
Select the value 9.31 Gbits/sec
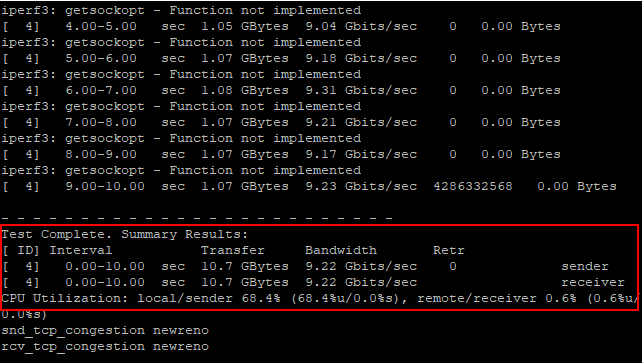[x=361, y=90]
